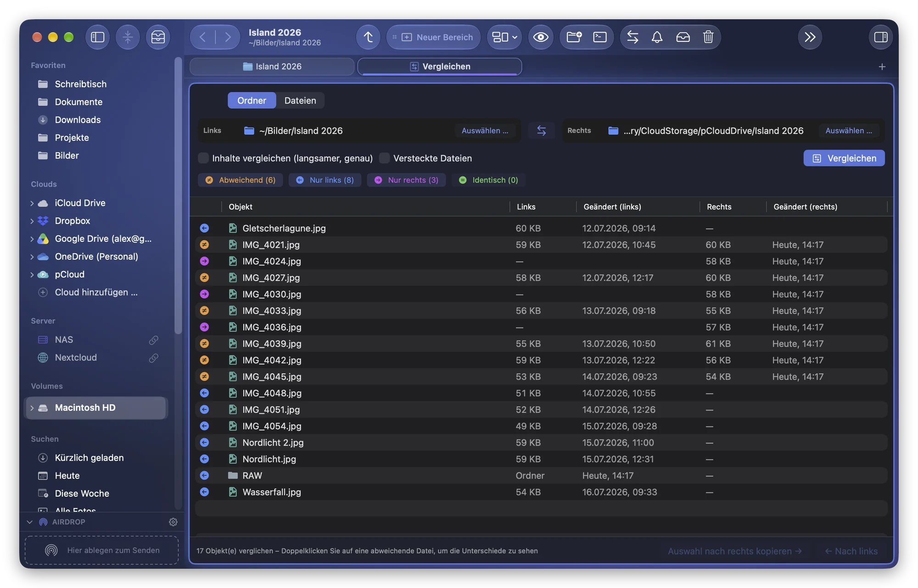
Task: Go to parent folder arrow
Action: click(368, 37)
